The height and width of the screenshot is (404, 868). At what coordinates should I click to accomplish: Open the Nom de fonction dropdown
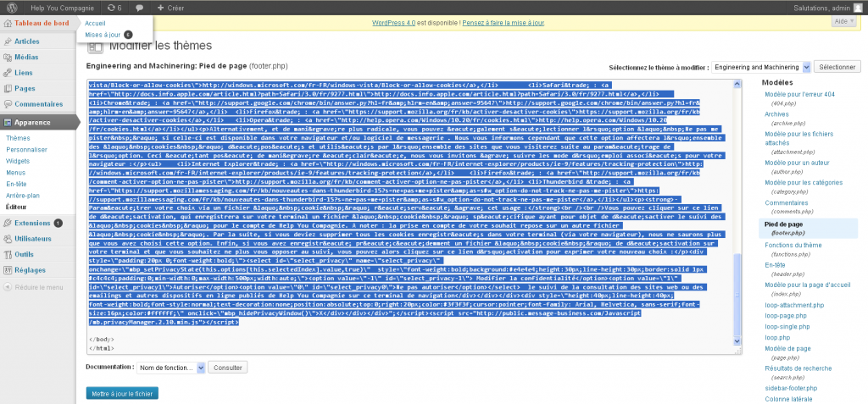click(170, 368)
